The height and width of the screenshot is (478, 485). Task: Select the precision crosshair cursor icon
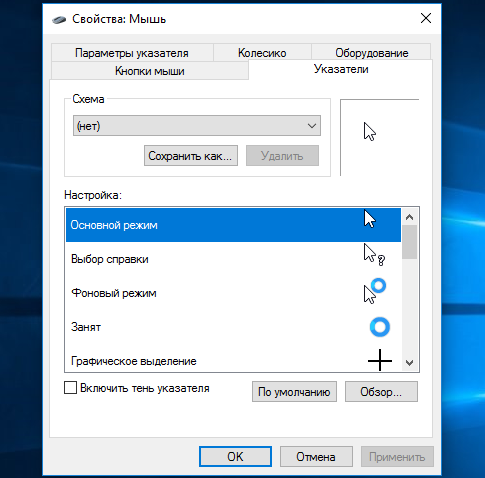380,360
